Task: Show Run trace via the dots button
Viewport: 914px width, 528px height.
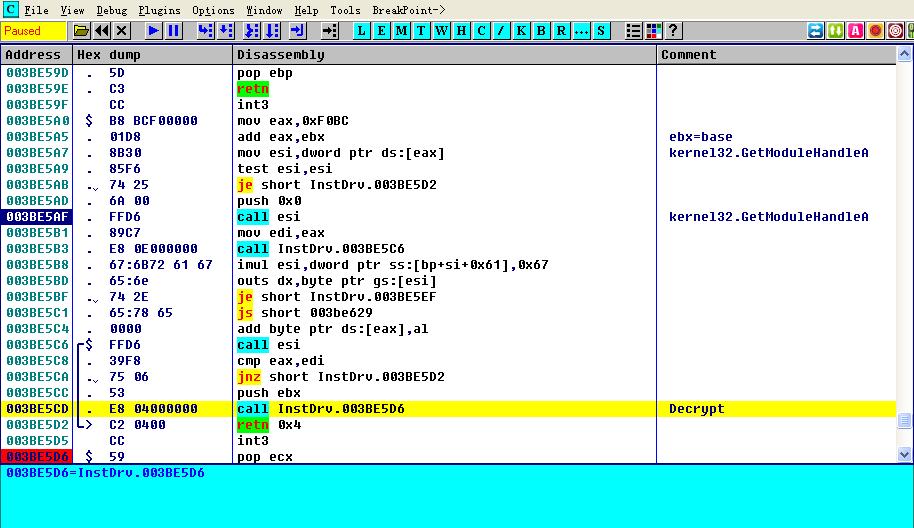Action: tap(581, 31)
